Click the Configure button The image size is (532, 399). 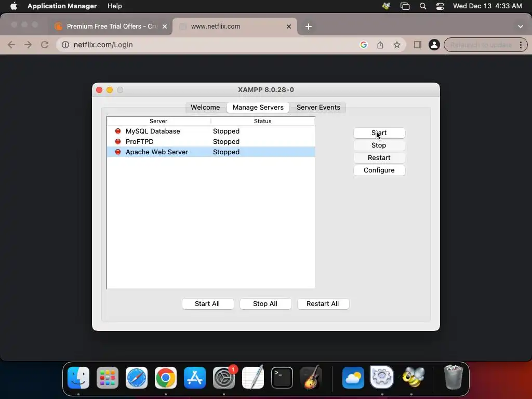(x=379, y=170)
